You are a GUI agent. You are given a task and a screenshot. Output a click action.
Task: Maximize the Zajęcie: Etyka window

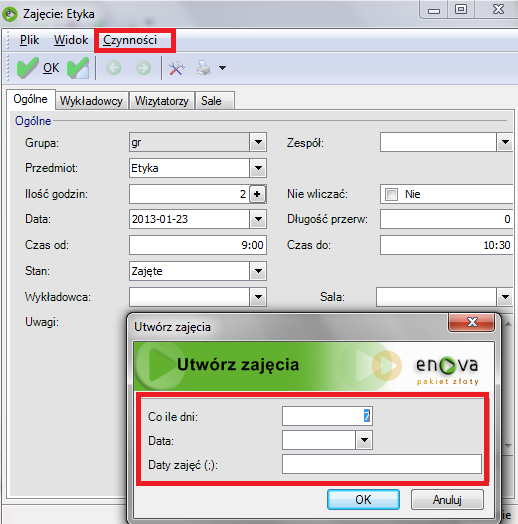pos(461,9)
